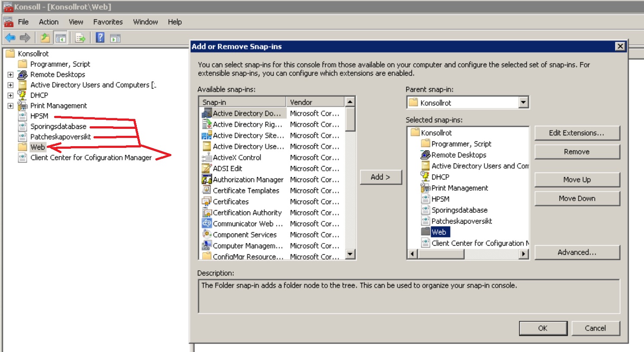The image size is (644, 352).
Task: Select the Certificates snap-in icon
Action: point(207,202)
